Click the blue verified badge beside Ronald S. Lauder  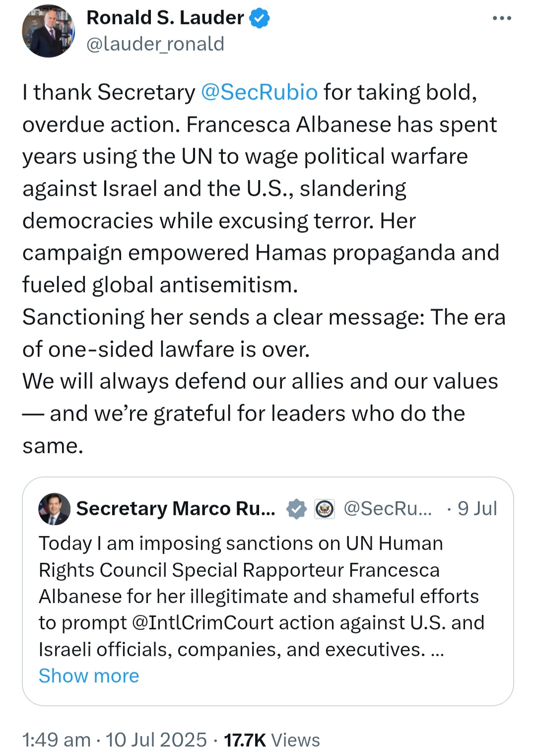point(259,18)
